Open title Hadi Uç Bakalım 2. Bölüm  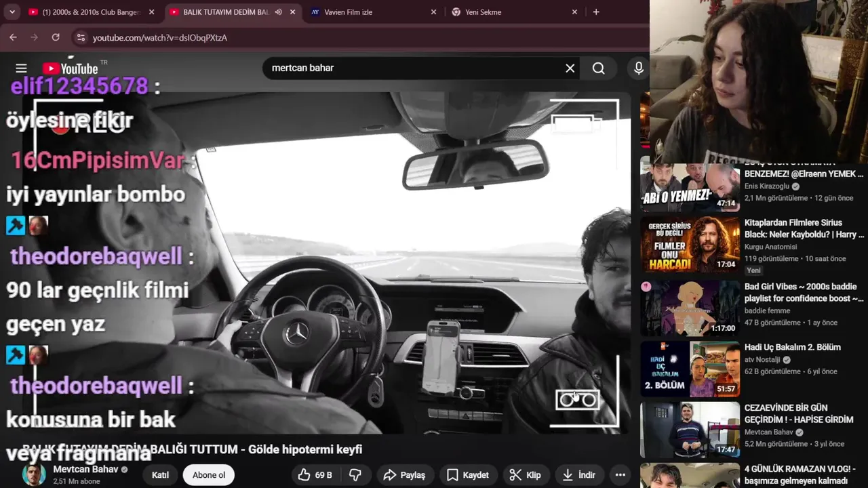pos(793,347)
